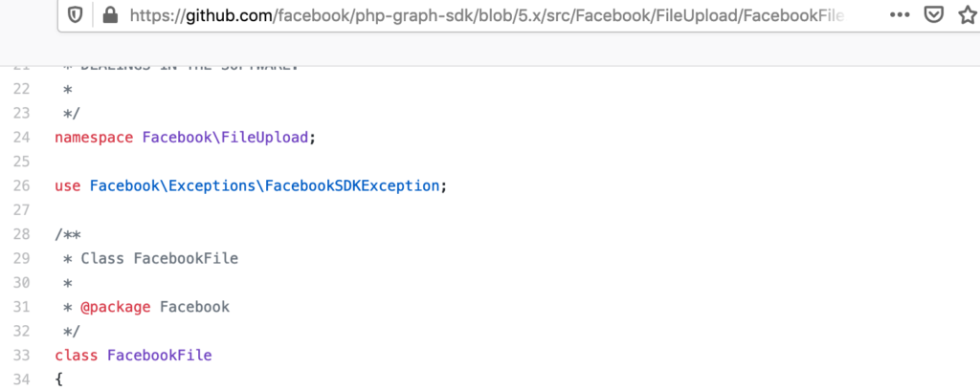Viewport: 980px width, 390px height.
Task: Select line number 33 in gutter
Action: pos(21,356)
